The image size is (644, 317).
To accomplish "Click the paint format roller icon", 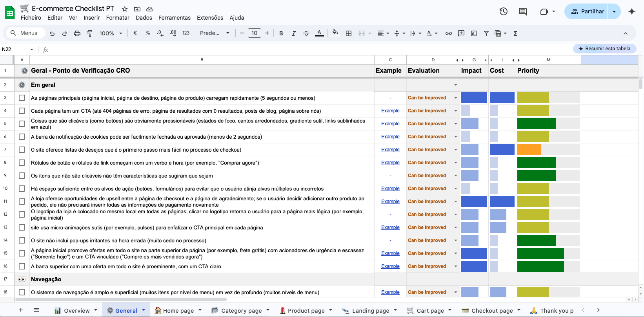I will pos(89,33).
